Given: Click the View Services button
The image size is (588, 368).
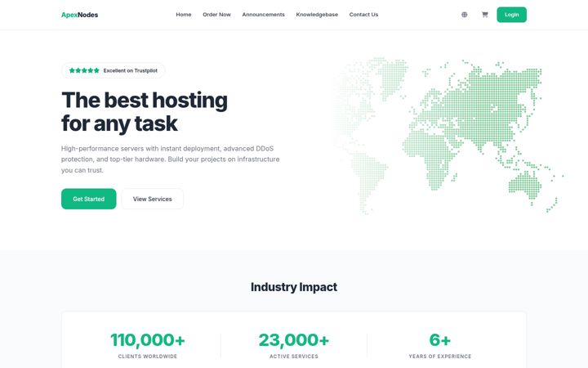Looking at the screenshot, I should [152, 199].
